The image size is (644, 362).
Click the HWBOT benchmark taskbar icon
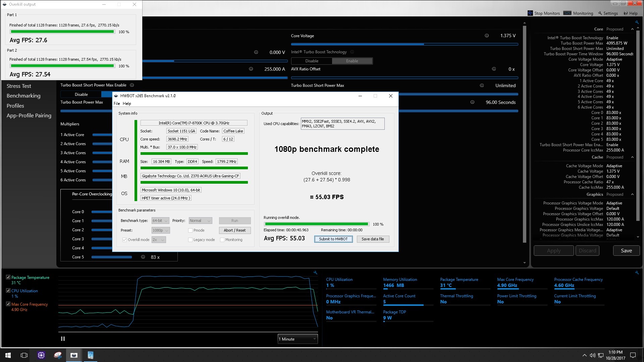click(74, 355)
